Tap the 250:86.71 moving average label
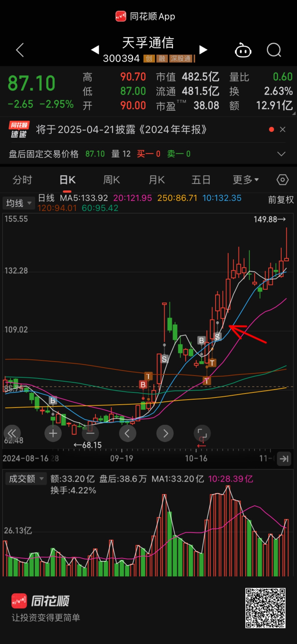Image resolution: width=297 pixels, height=644 pixels. click(x=177, y=198)
